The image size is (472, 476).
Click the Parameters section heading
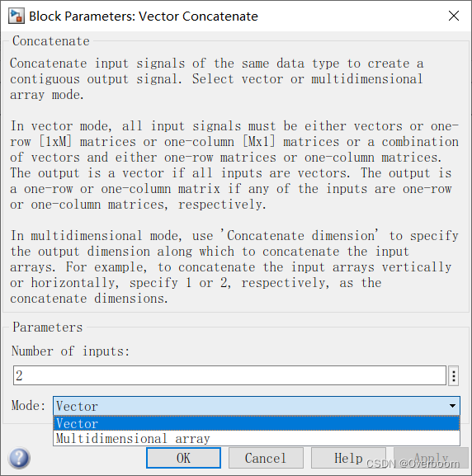pos(48,328)
